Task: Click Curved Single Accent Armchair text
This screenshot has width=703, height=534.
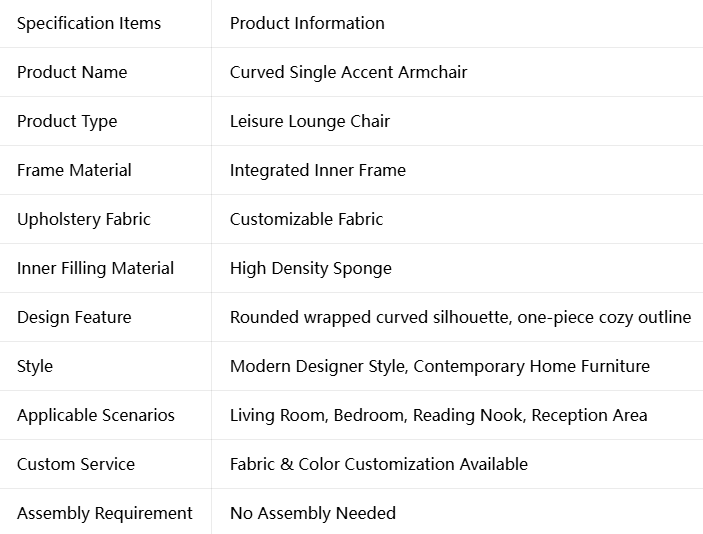Action: [x=348, y=72]
